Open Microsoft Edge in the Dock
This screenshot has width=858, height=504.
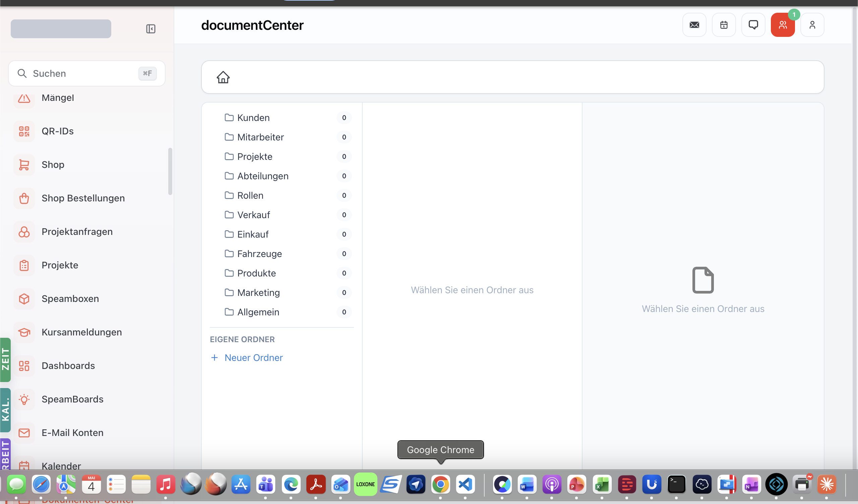pyautogui.click(x=291, y=484)
